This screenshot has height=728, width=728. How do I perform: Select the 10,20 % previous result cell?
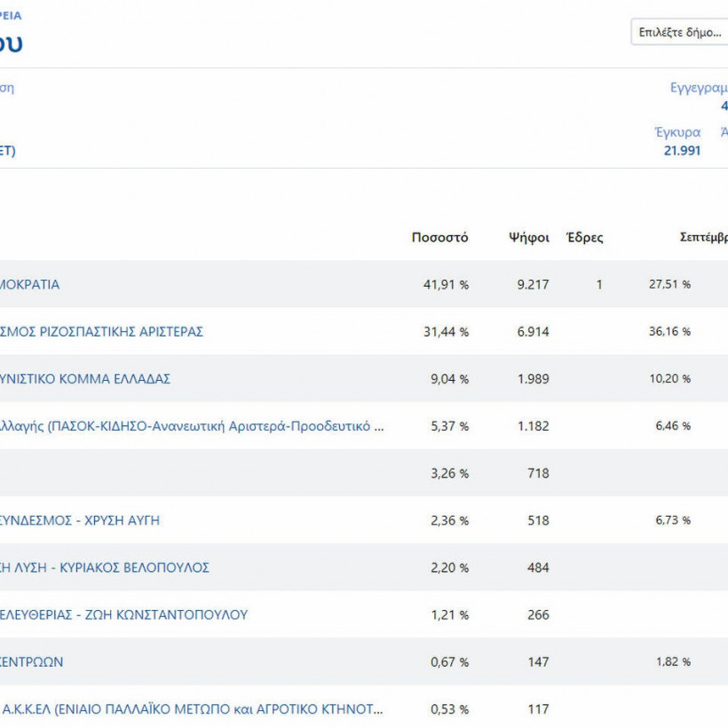(x=670, y=378)
